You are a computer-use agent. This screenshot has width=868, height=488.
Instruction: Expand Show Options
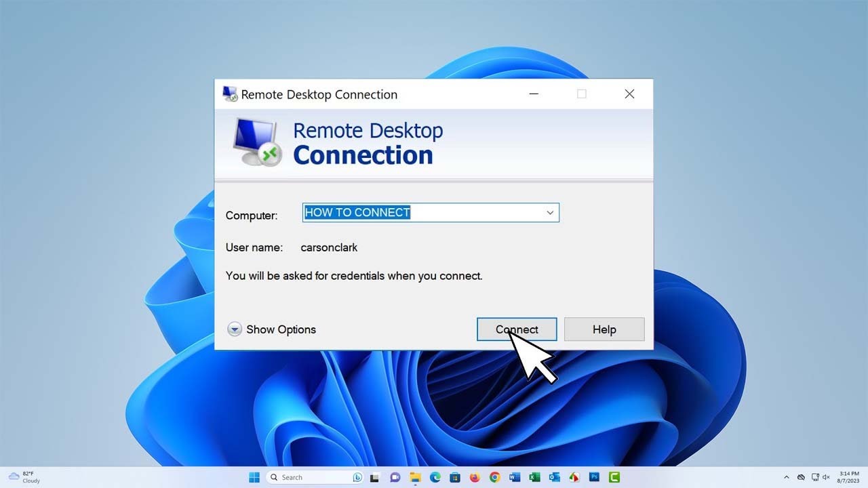[x=272, y=329]
